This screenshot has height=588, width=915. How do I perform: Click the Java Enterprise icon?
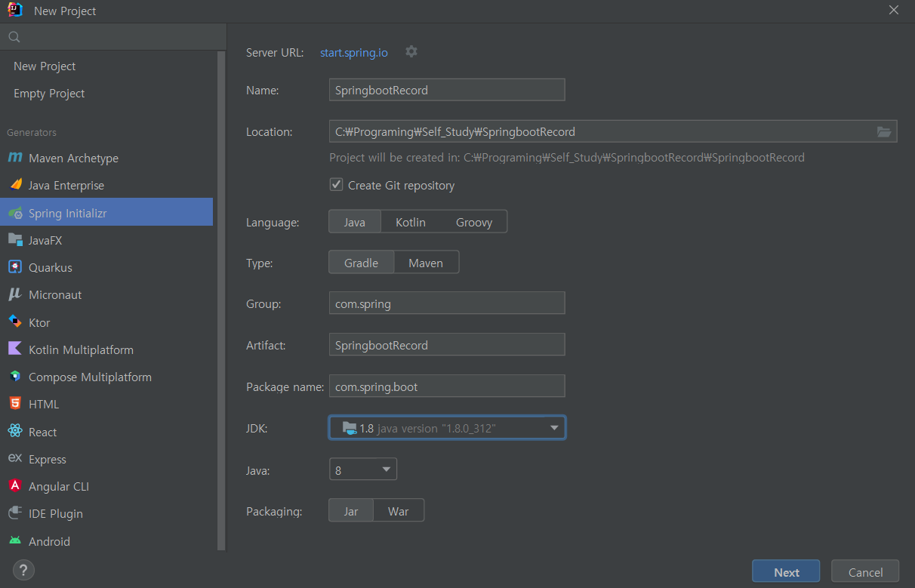[x=15, y=185]
